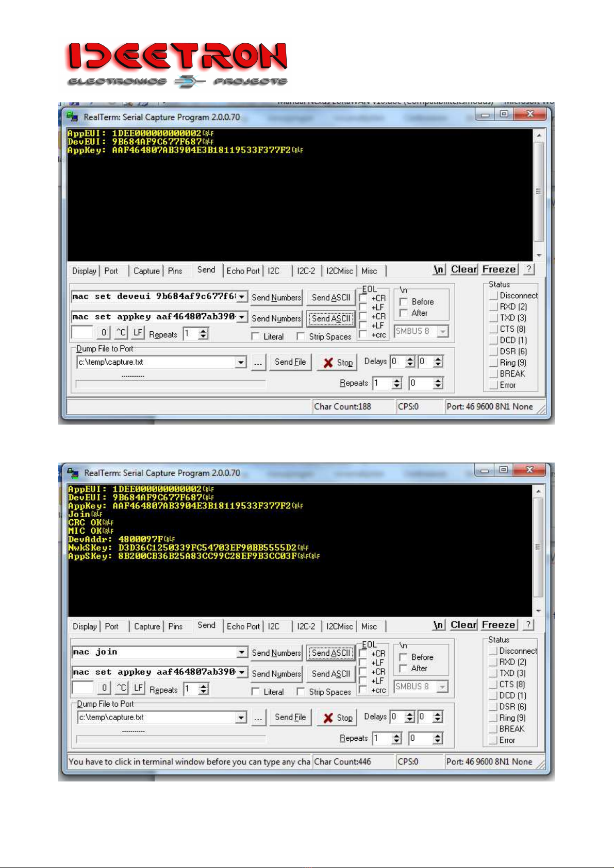This screenshot has width=614, height=868.
Task: Open the I2CMisc tab in Char Count:188 window
Action: tap(340, 271)
